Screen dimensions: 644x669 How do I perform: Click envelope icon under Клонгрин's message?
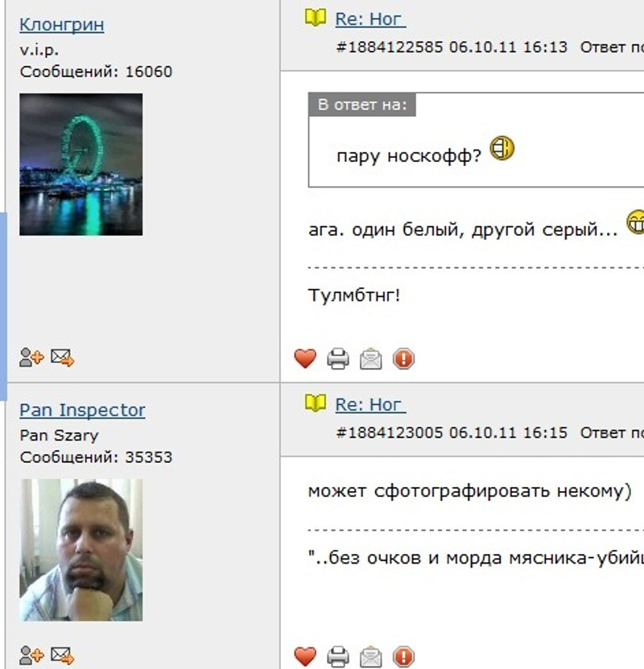pyautogui.click(x=371, y=358)
